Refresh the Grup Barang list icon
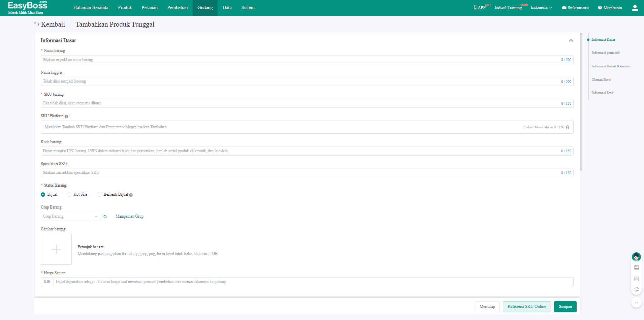 (x=105, y=216)
